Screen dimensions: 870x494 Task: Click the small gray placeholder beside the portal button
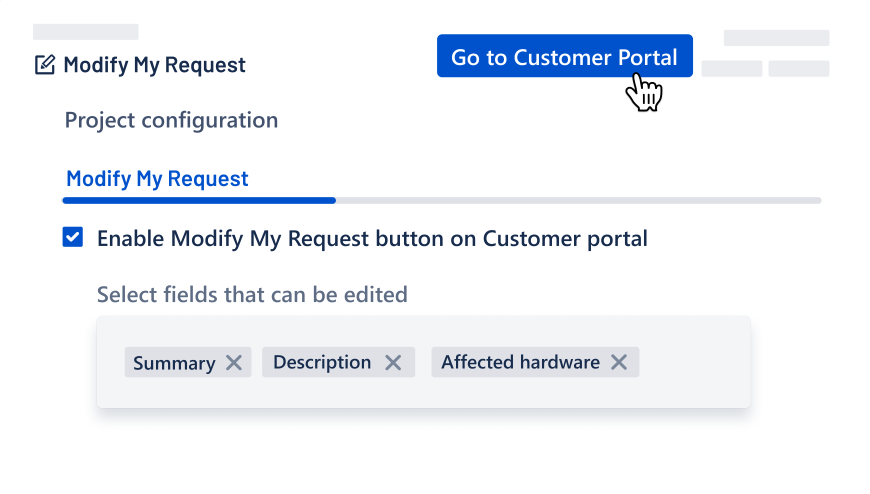pos(732,69)
